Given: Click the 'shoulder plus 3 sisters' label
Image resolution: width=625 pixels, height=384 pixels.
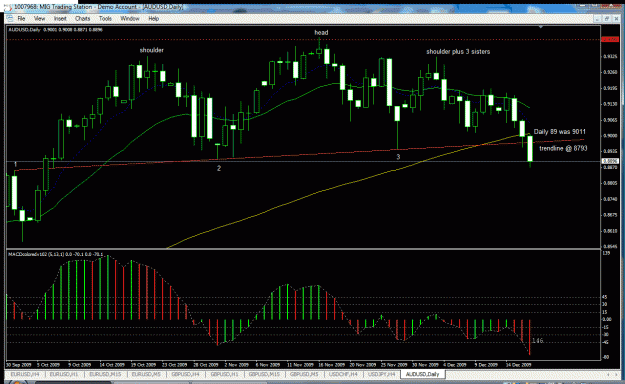Looking at the screenshot, I should (x=458, y=52).
